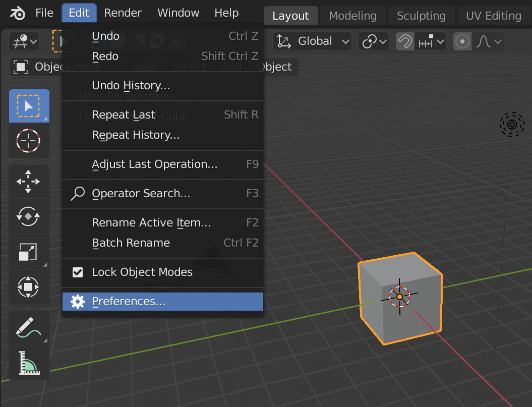Toggle proportional editing
532x407 pixels.
(x=462, y=41)
